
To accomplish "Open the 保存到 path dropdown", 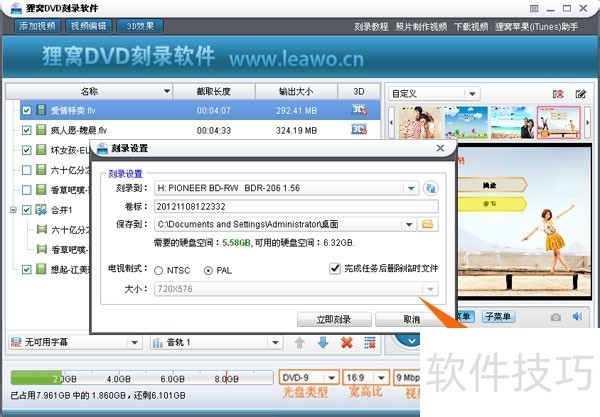I will (409, 225).
